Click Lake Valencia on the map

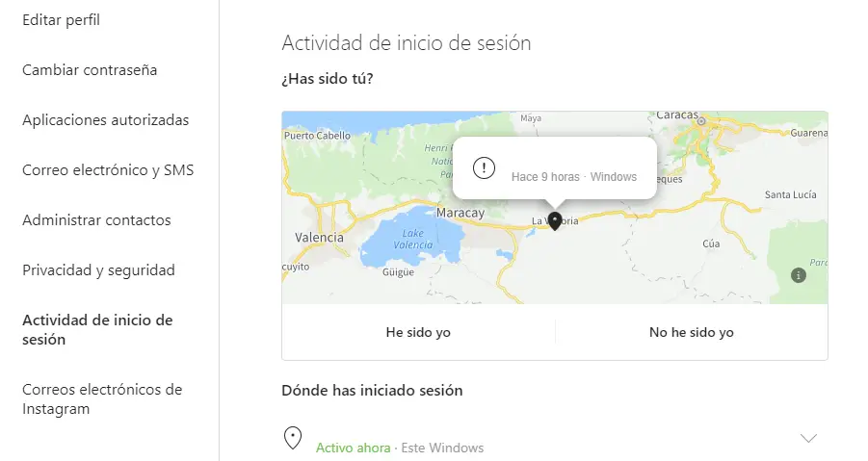click(413, 239)
